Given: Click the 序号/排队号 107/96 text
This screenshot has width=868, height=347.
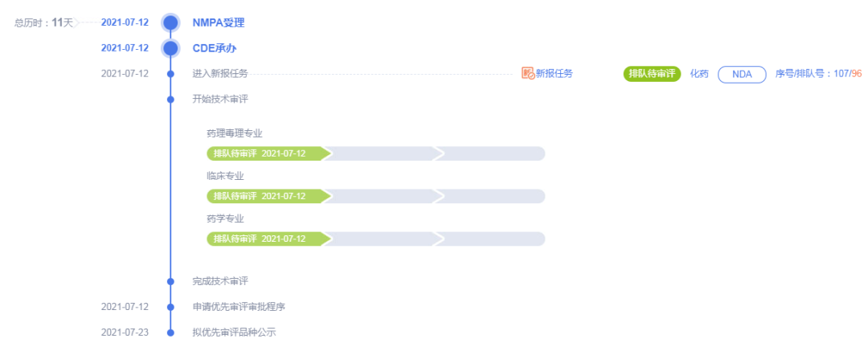Looking at the screenshot, I should click(x=818, y=74).
